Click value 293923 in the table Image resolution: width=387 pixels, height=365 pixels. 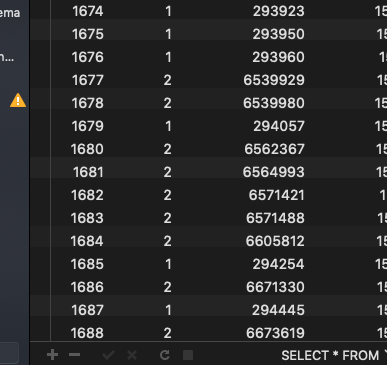279,11
